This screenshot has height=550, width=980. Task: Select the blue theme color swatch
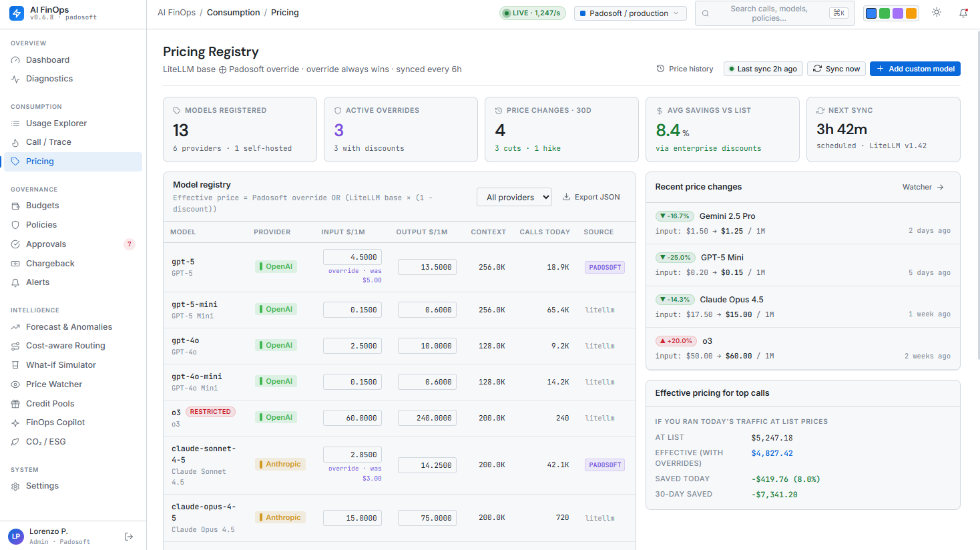pyautogui.click(x=871, y=13)
